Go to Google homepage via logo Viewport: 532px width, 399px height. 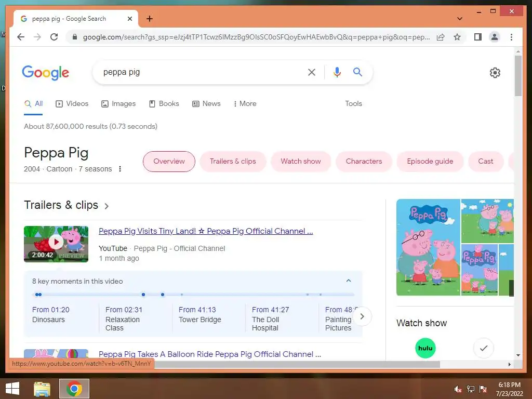(x=46, y=73)
